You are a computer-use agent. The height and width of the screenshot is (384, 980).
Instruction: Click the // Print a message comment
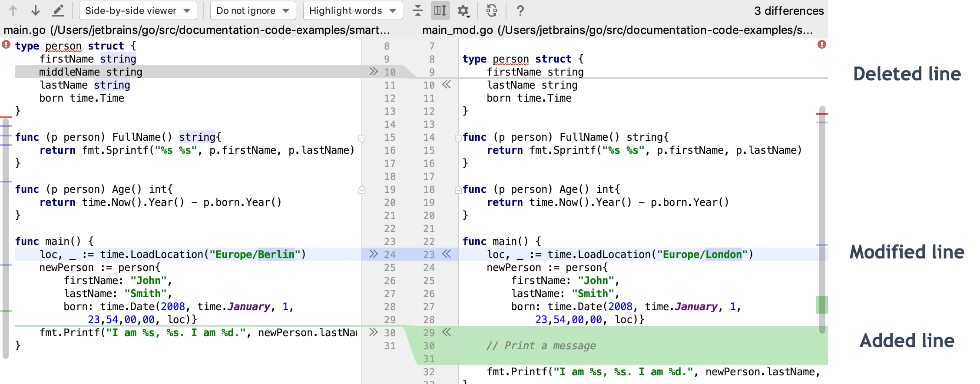[541, 346]
